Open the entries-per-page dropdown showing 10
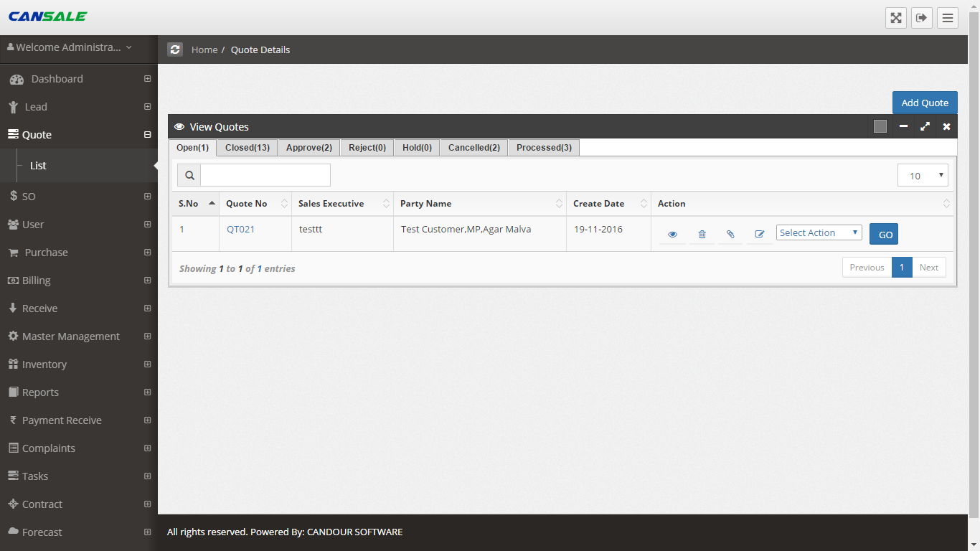The height and width of the screenshot is (551, 980). point(923,175)
